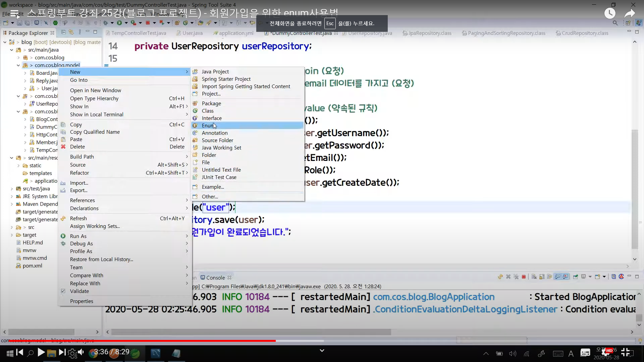Click the Pin Console icon
The height and width of the screenshot is (362, 644).
[x=576, y=277]
